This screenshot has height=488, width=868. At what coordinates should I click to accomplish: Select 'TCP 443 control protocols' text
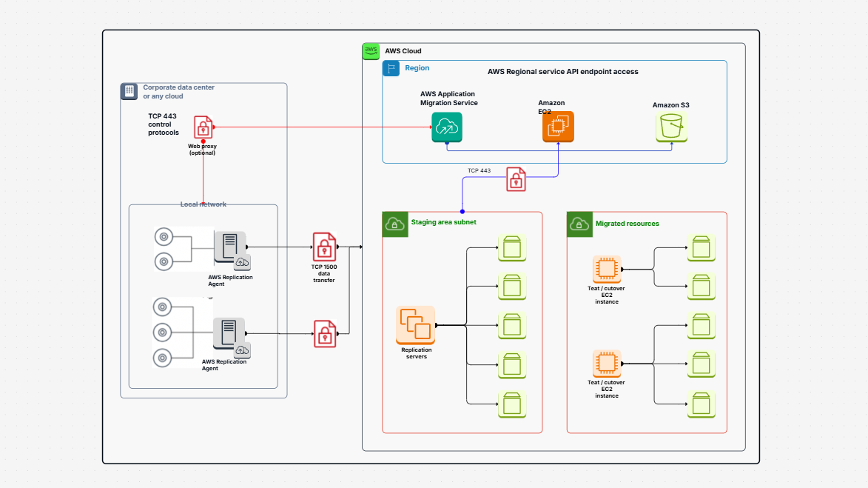pos(164,124)
